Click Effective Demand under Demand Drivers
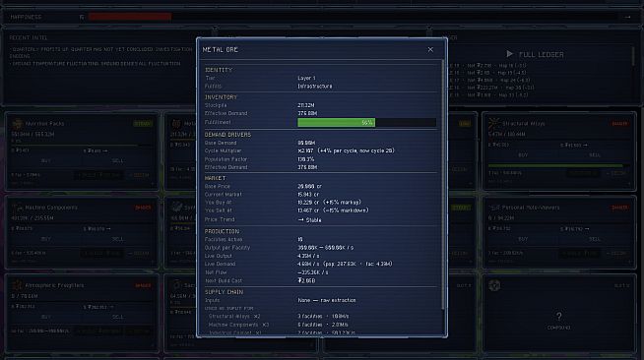The width and height of the screenshot is (644, 360). (225, 167)
